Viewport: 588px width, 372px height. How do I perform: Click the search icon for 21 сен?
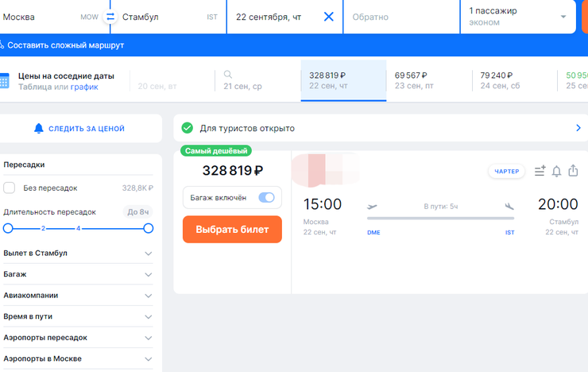(x=228, y=75)
